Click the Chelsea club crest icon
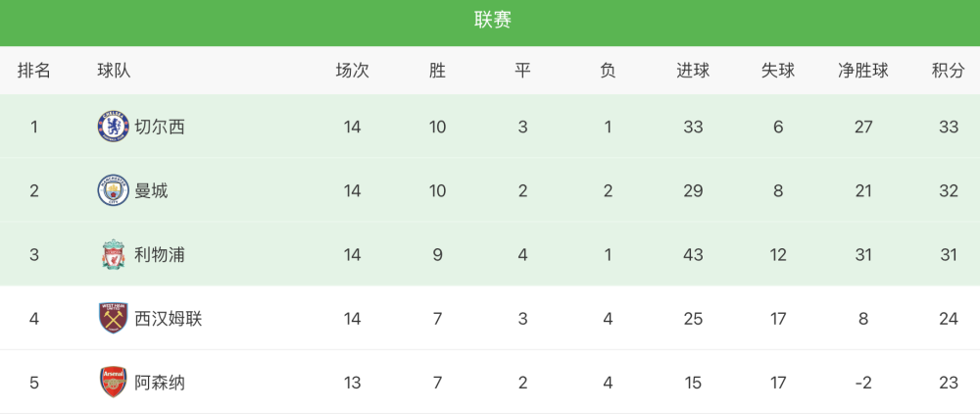 (113, 127)
